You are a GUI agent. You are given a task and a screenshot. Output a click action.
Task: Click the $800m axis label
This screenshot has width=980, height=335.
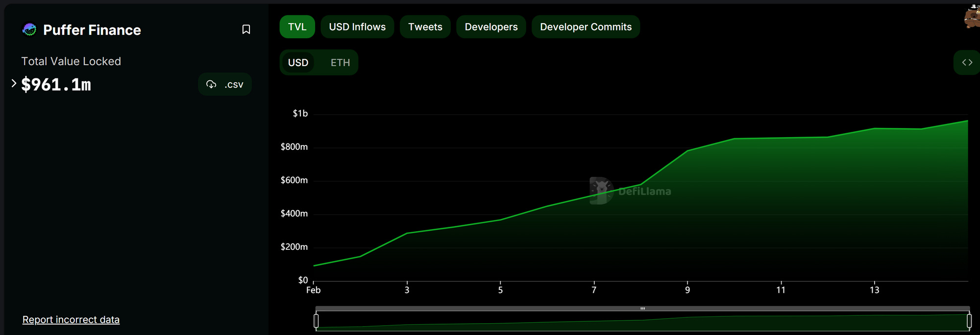click(294, 146)
